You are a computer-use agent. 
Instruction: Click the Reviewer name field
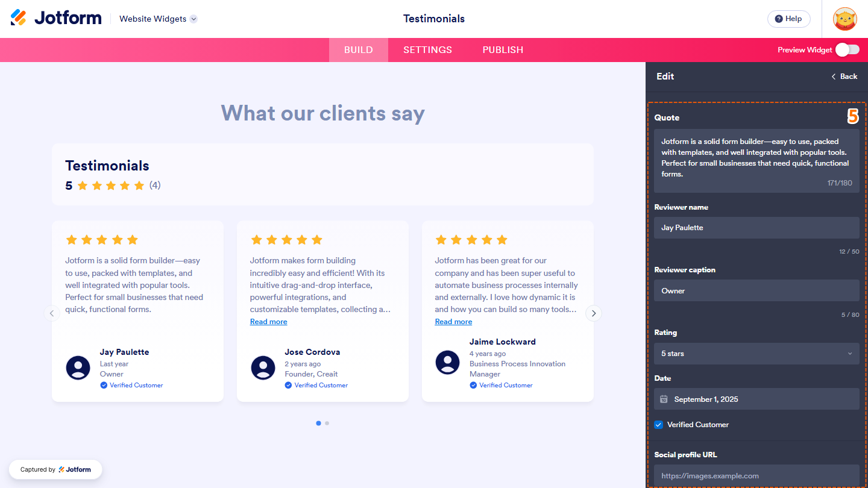pyautogui.click(x=756, y=228)
